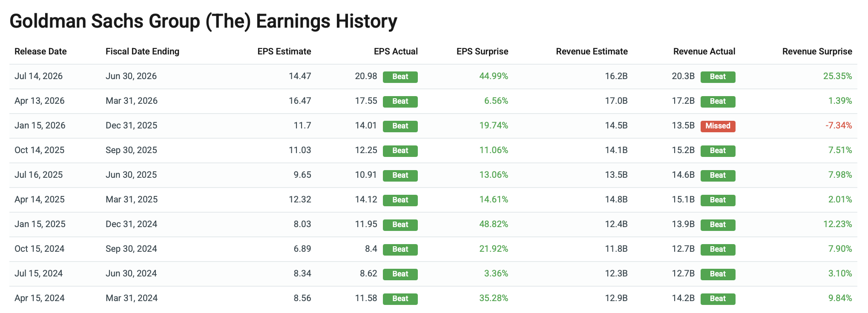
Task: Select the Release Date column header
Action: [x=40, y=51]
